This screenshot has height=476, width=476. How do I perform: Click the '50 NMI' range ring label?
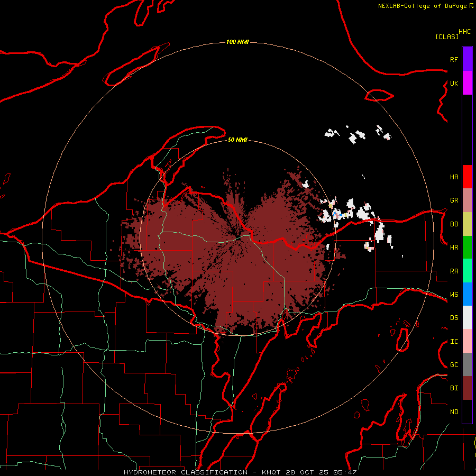pyautogui.click(x=237, y=140)
